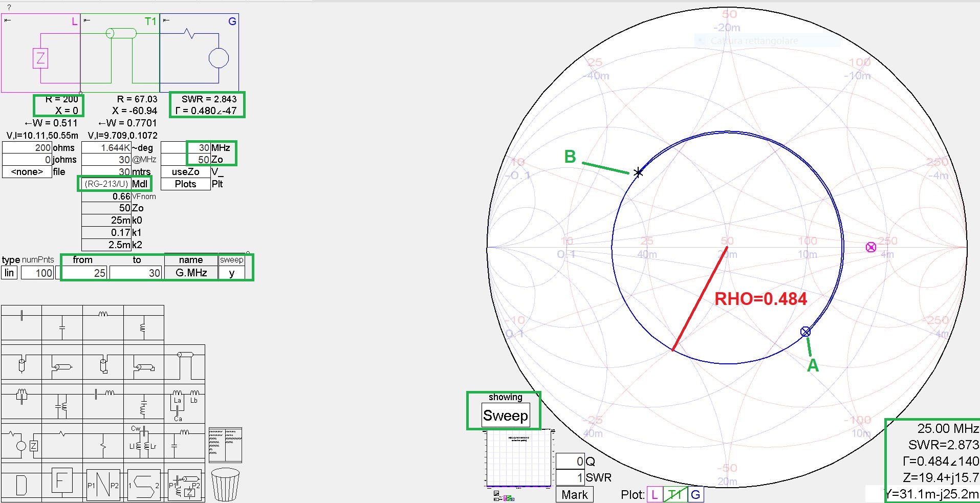980x503 pixels.
Task: Toggle Plot T1 trace visibility
Action: [675, 495]
